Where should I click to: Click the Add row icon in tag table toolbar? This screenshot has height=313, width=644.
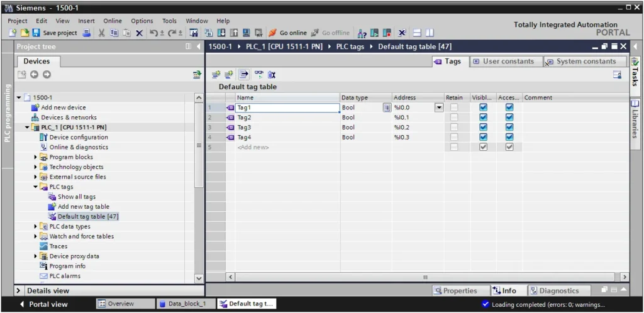(x=229, y=74)
